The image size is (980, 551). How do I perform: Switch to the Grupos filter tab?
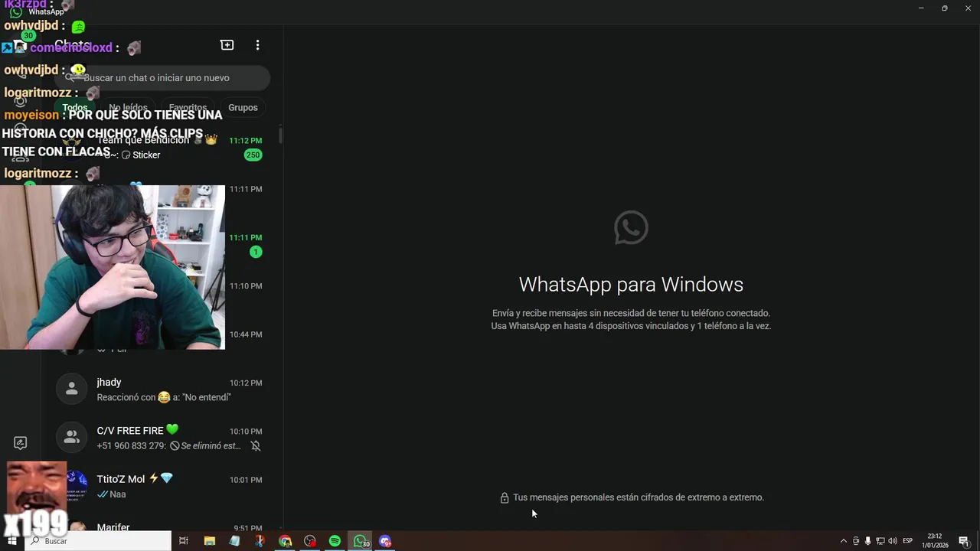(x=243, y=107)
